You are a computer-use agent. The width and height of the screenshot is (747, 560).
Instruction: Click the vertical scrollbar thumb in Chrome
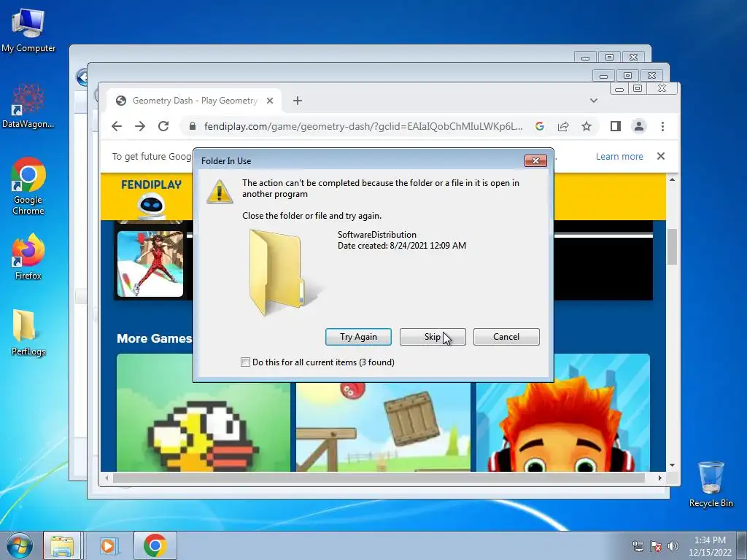point(672,246)
